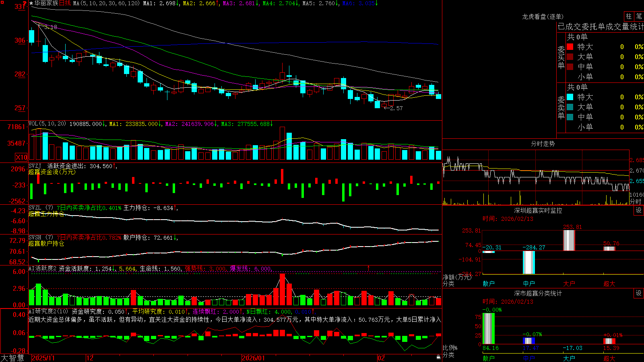Click the 深市超赢分类统计 panel title
The height and width of the screenshot is (362, 644).
(538, 293)
